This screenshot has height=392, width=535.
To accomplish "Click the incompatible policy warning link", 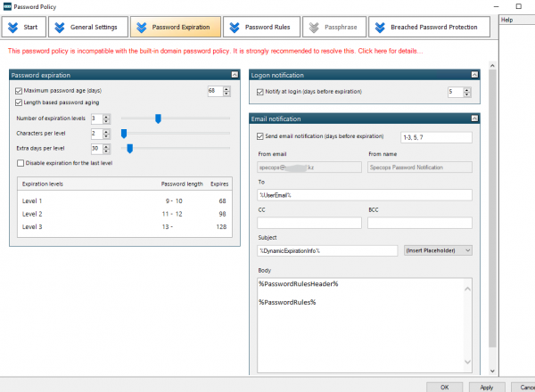I will (214, 51).
